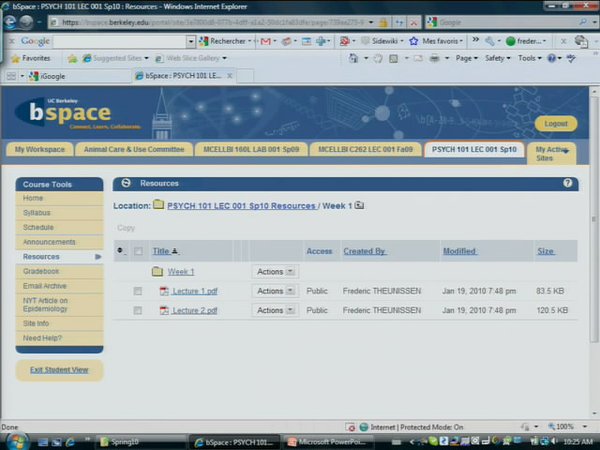Click the Lecture 2.pdf file icon
This screenshot has width=600, height=450.
[164, 310]
